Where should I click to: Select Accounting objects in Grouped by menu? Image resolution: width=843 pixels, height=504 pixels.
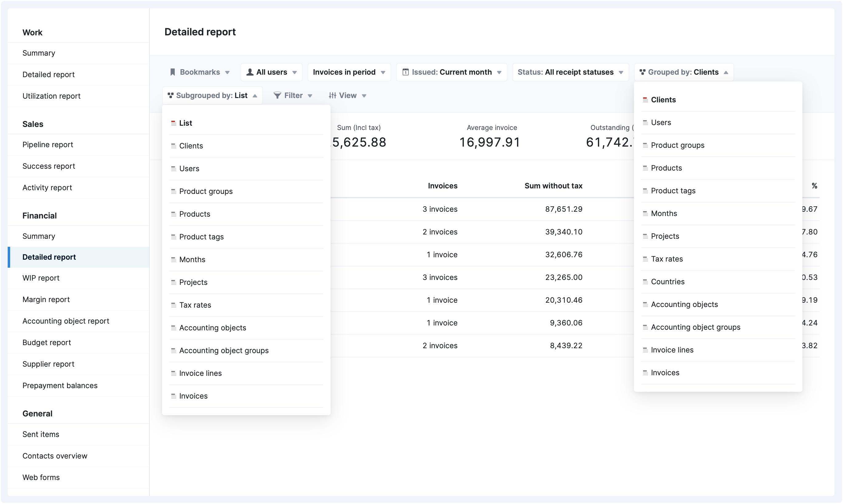coord(718,304)
